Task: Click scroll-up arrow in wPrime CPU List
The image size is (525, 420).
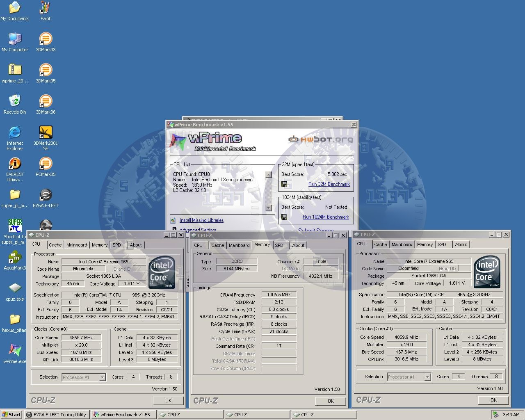Action: click(269, 175)
